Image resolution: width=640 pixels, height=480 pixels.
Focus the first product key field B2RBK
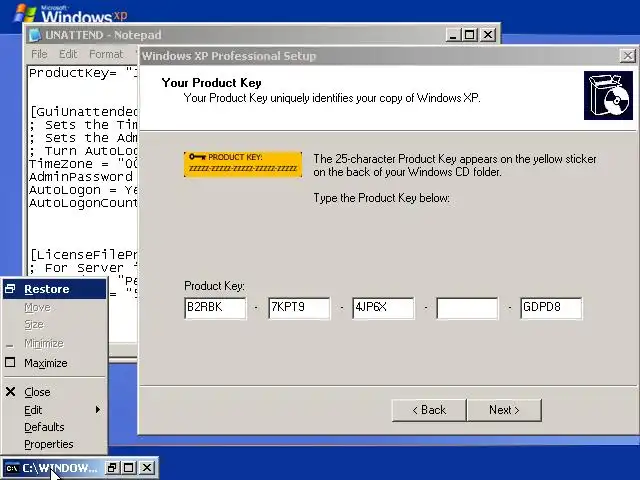[215, 308]
